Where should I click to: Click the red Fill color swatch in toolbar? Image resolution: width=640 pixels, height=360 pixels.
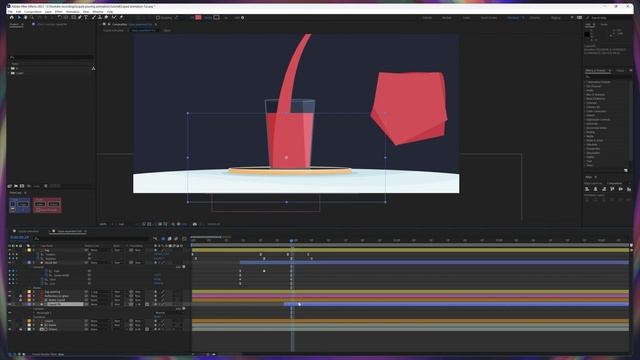pyautogui.click(x=198, y=18)
